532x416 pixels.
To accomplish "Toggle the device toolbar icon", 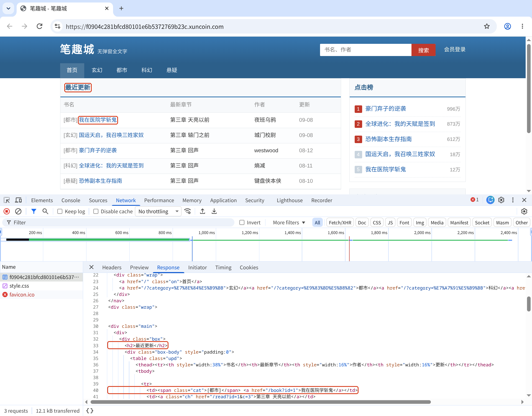I will pos(19,200).
